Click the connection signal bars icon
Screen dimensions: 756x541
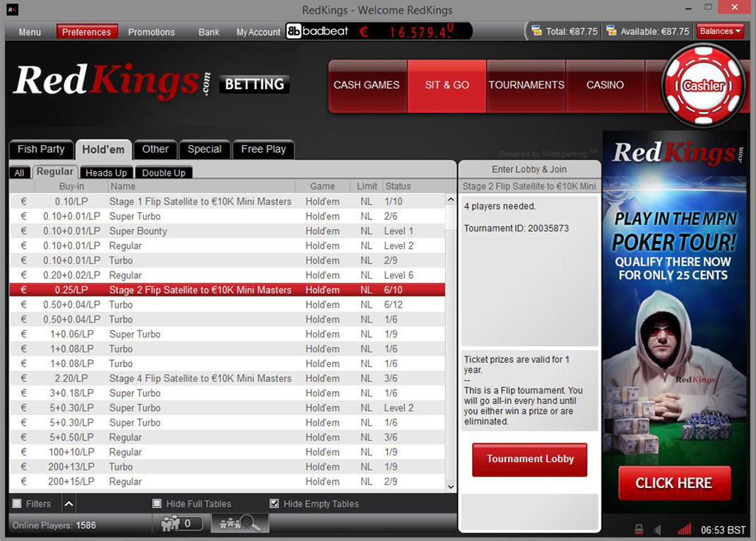[684, 530]
